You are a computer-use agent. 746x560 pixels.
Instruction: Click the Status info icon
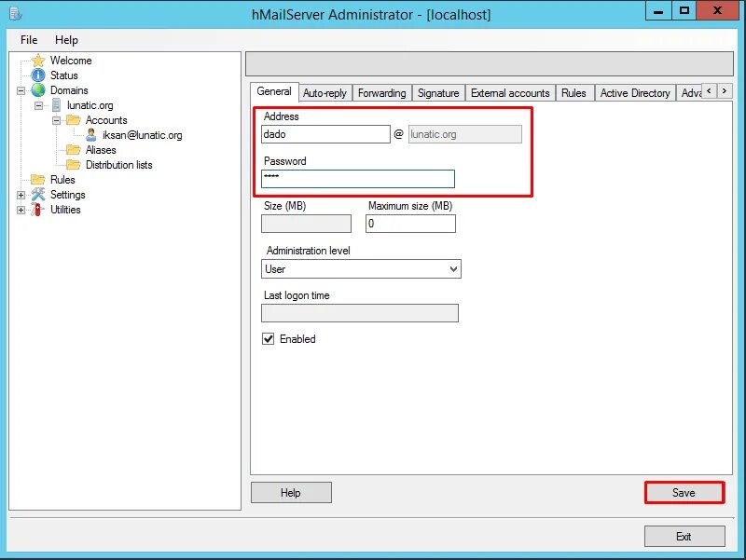tap(38, 75)
